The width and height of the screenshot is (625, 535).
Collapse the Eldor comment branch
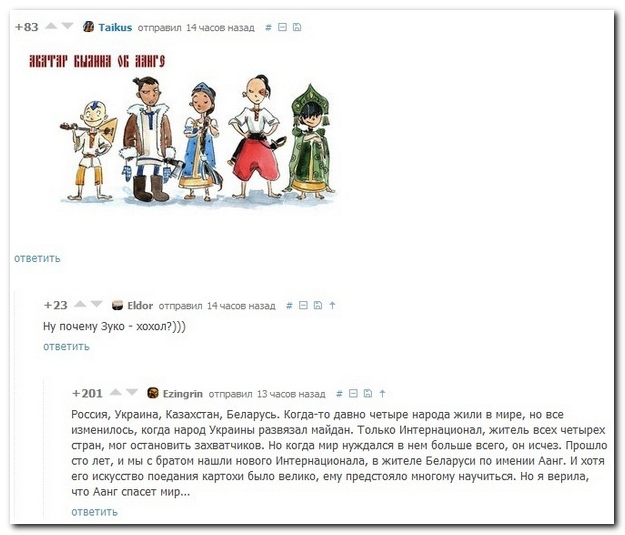303,305
